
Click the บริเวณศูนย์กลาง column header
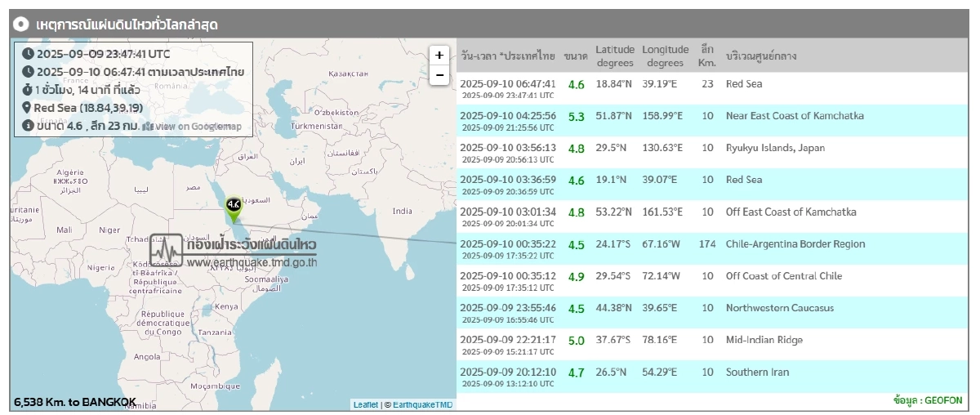pyautogui.click(x=761, y=56)
